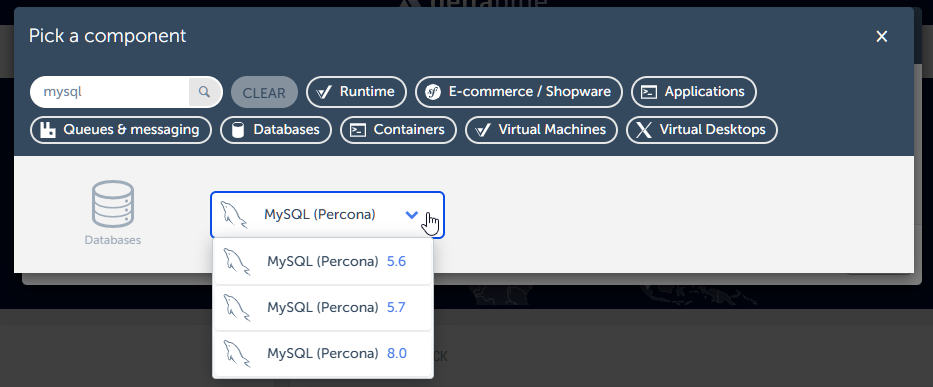933x387 pixels.
Task: Select MySQL (Percona) 5.7 option
Action: tap(323, 308)
